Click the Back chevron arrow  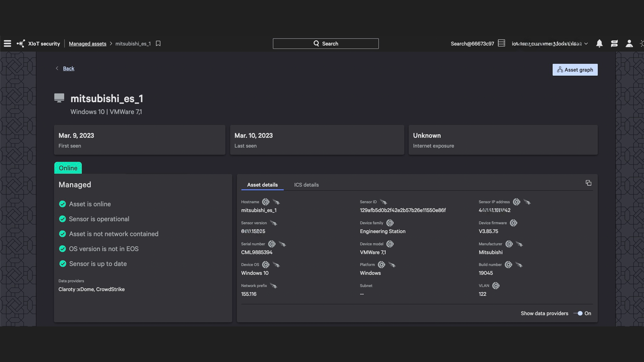[x=57, y=68]
